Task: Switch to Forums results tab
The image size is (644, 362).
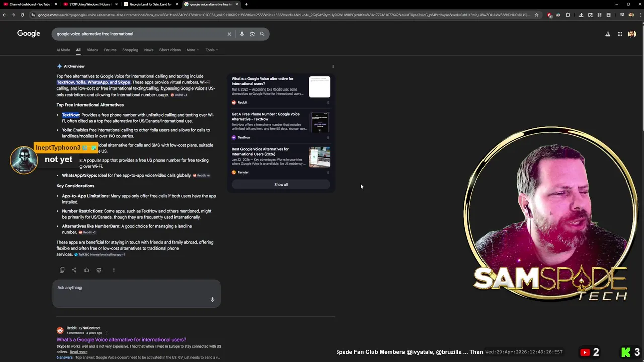Action: pyautogui.click(x=110, y=50)
